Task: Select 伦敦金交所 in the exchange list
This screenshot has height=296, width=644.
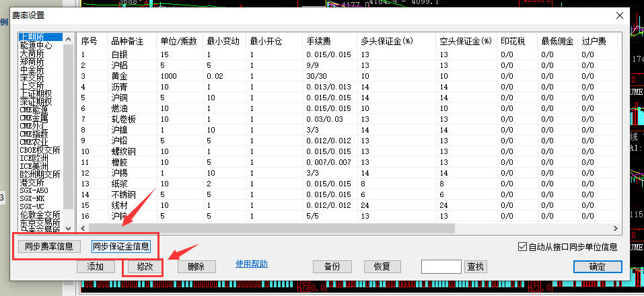Action: [x=40, y=214]
